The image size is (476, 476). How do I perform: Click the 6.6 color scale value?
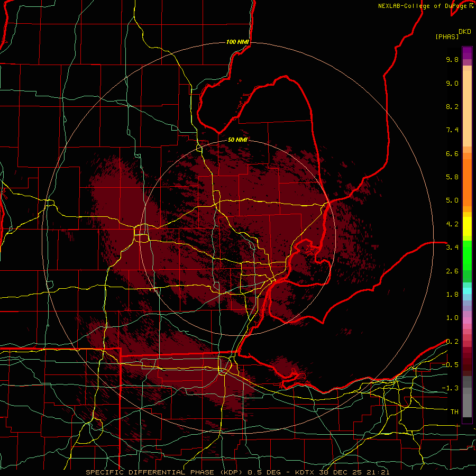point(452,153)
